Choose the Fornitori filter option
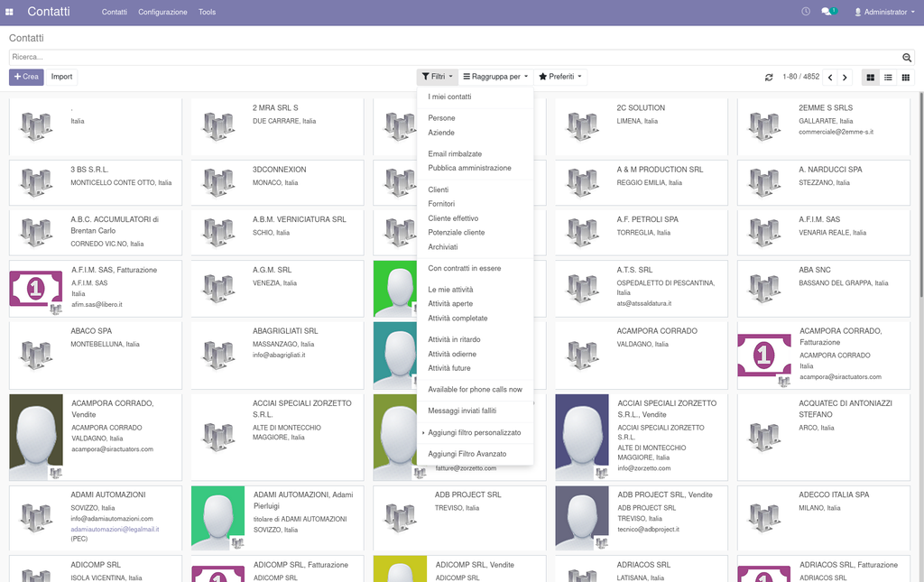This screenshot has width=924, height=582. coord(442,204)
